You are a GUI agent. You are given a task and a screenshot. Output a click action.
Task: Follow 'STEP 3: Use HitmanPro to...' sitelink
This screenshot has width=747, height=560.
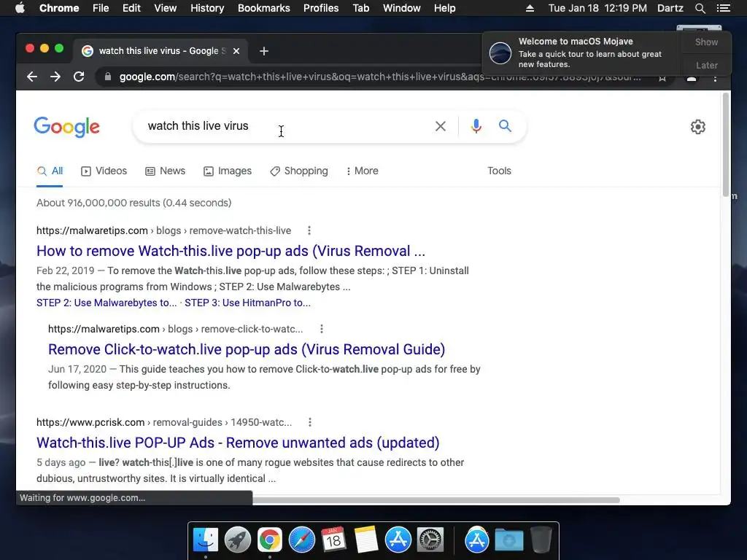(248, 303)
